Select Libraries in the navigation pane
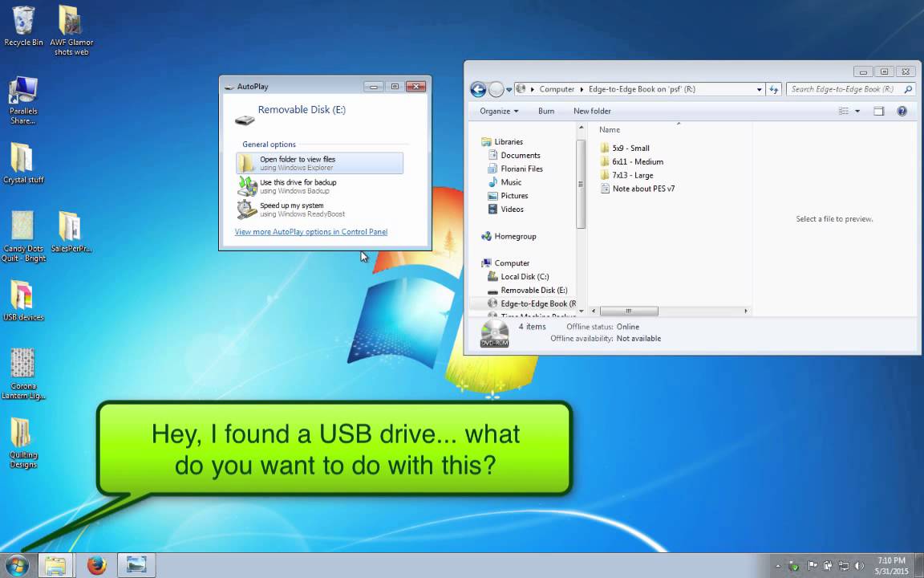924x578 pixels. (x=503, y=141)
